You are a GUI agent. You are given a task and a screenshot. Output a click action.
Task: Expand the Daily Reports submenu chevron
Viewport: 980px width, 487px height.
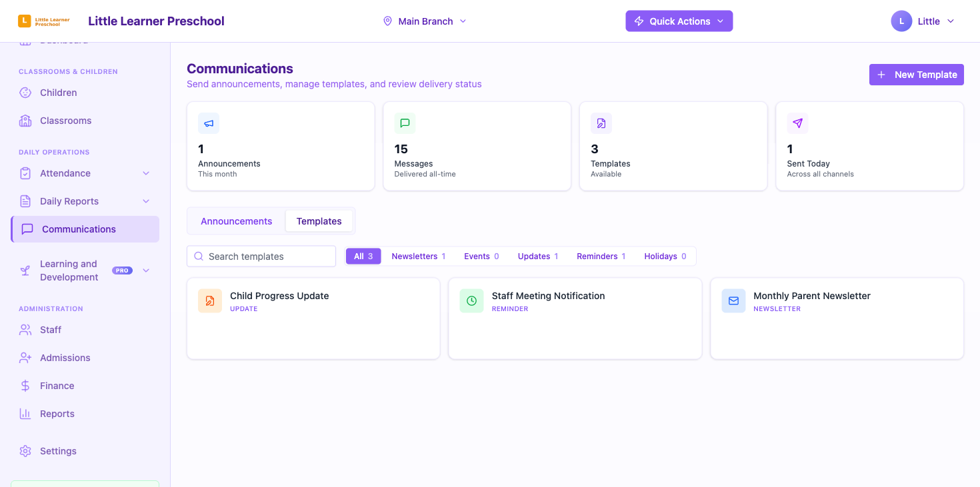[146, 201]
